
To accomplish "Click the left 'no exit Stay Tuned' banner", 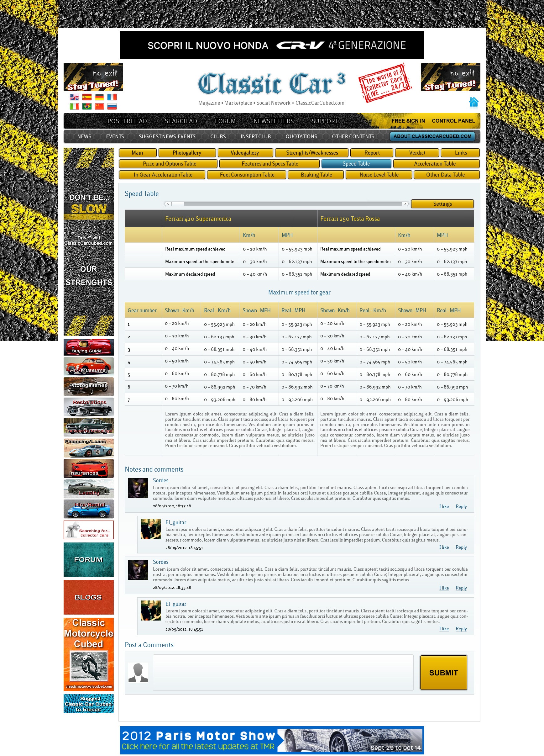I will point(93,77).
